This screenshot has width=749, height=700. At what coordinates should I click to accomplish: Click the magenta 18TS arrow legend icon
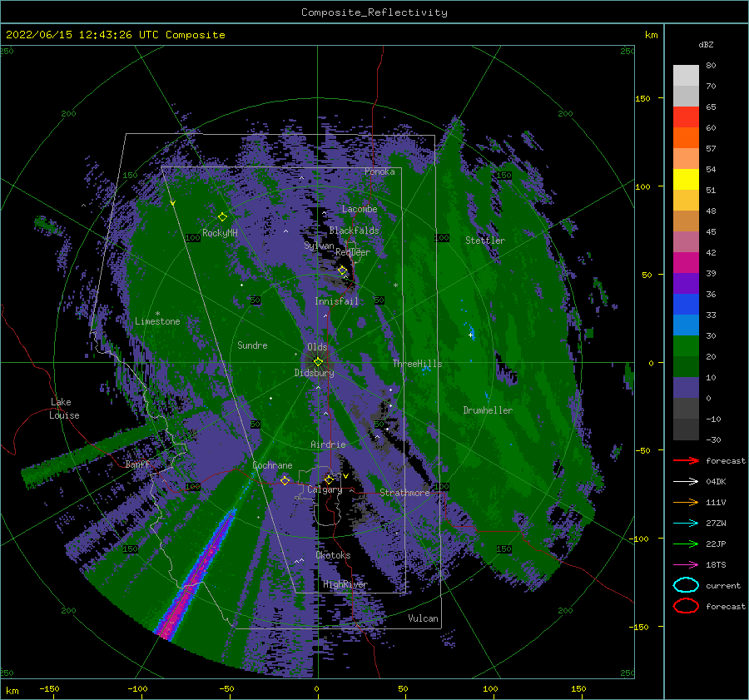(686, 565)
